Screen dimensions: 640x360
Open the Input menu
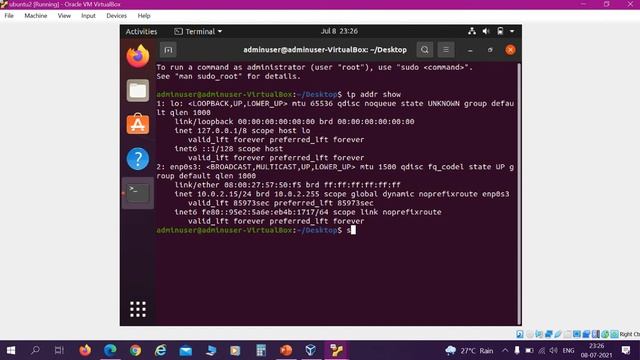[x=88, y=16]
